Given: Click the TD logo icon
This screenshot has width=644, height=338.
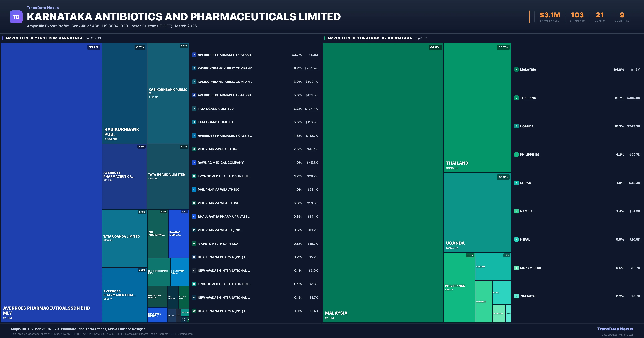Looking at the screenshot, I should point(16,17).
